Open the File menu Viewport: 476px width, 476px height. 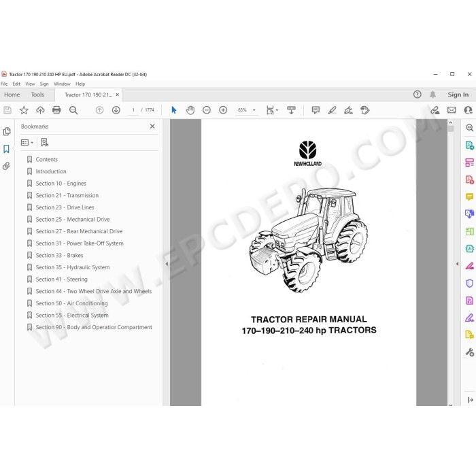(x=4, y=84)
